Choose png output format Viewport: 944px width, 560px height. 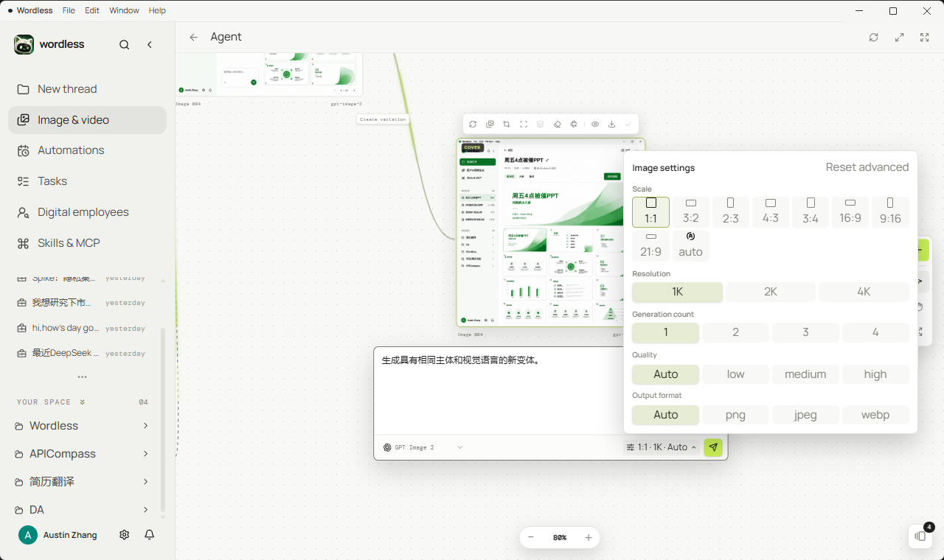[735, 415]
